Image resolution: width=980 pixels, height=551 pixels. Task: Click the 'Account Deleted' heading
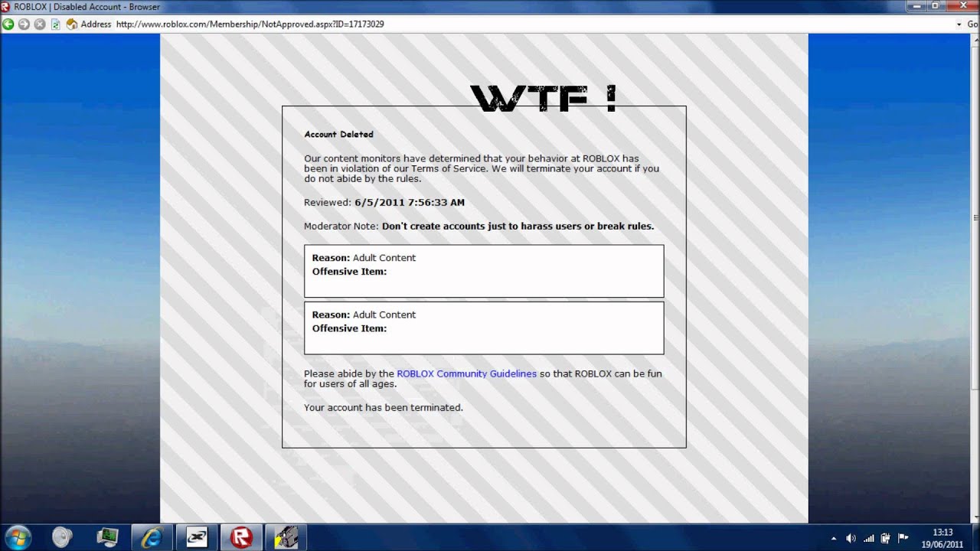pyautogui.click(x=338, y=134)
